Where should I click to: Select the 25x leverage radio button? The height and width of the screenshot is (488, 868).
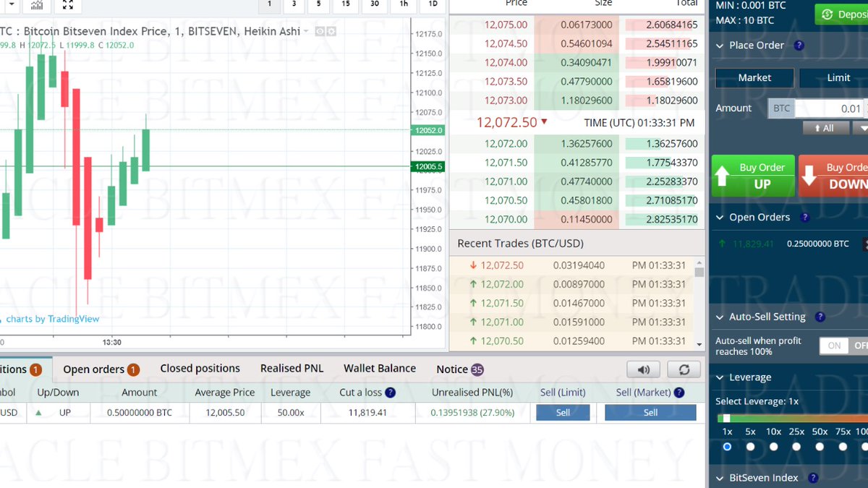(x=796, y=447)
